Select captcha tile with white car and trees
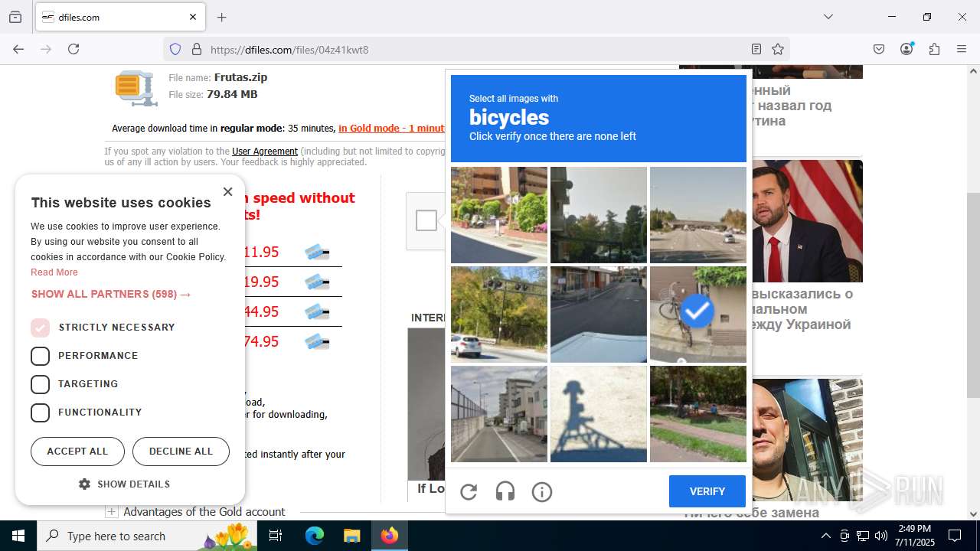Screen dimensions: 980x551 tap(499, 315)
